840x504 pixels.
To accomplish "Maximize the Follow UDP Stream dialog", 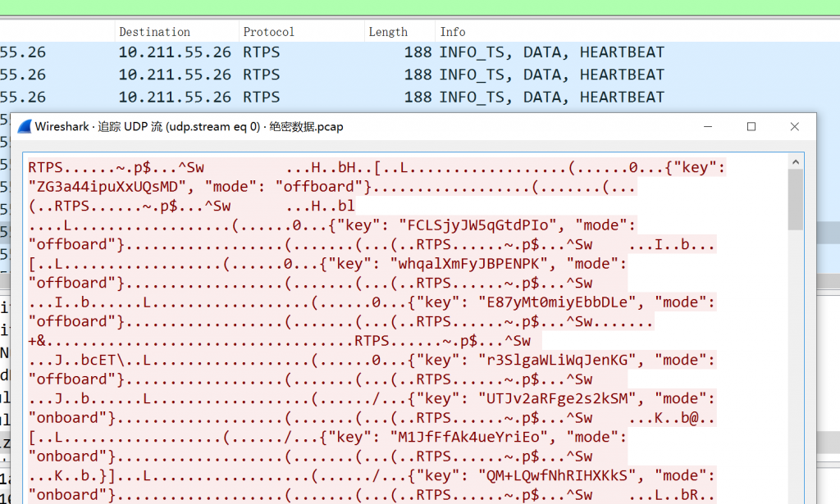I will click(751, 127).
